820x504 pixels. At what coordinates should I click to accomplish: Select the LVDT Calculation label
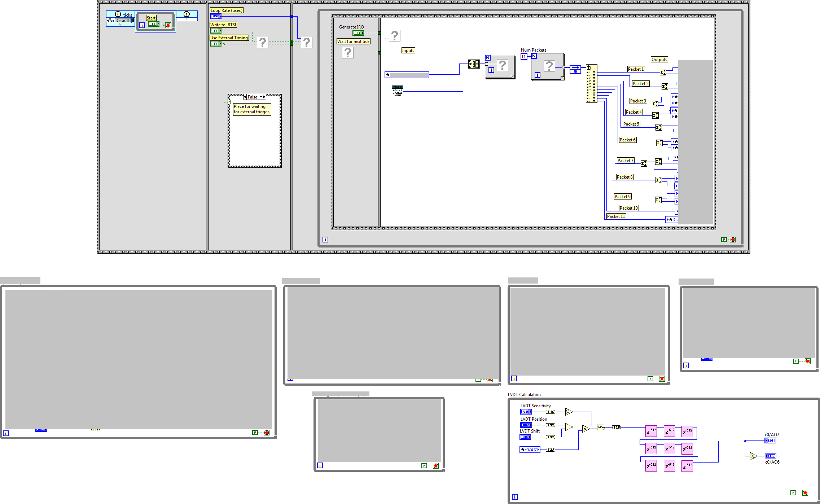point(524,395)
